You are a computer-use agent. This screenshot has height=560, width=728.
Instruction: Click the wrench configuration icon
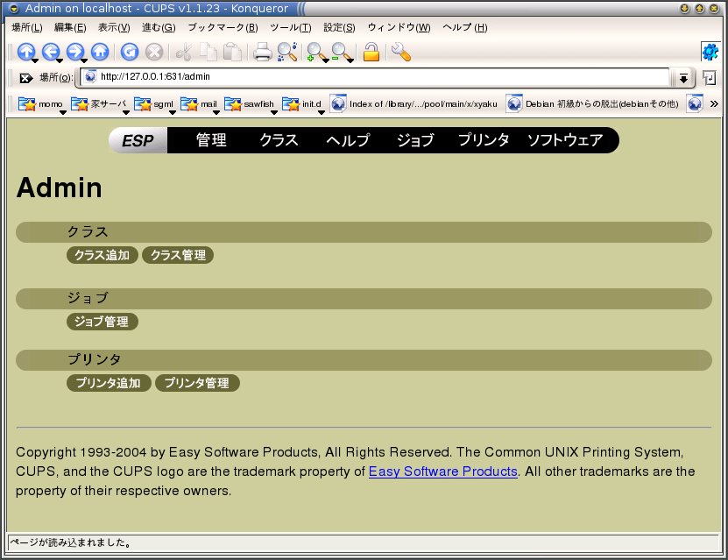[400, 52]
